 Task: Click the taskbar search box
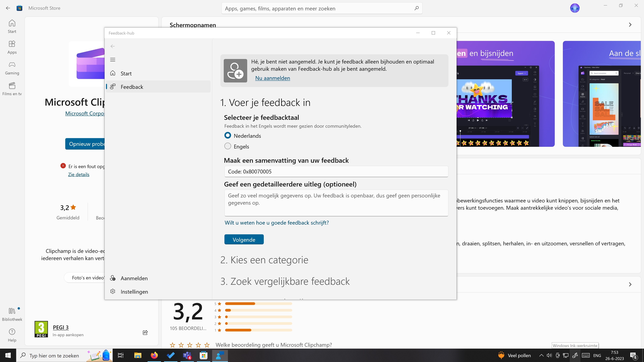point(65,355)
